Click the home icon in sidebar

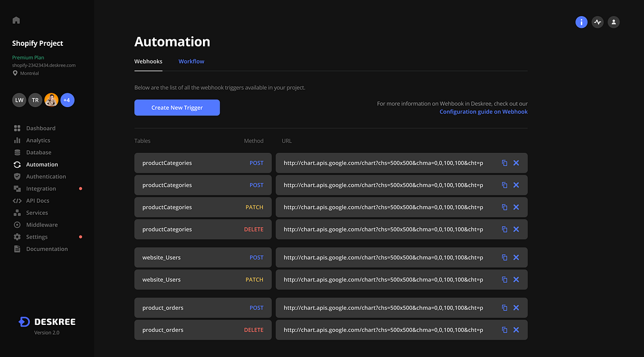point(16,20)
